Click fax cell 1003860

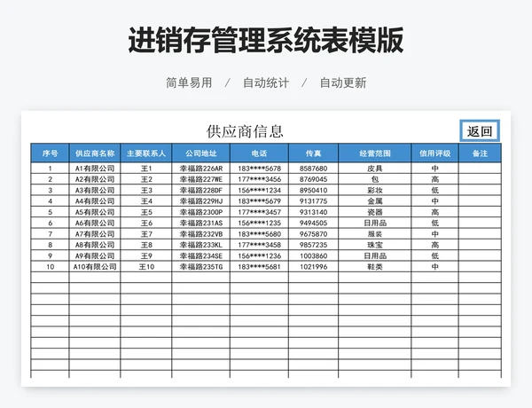(313, 255)
